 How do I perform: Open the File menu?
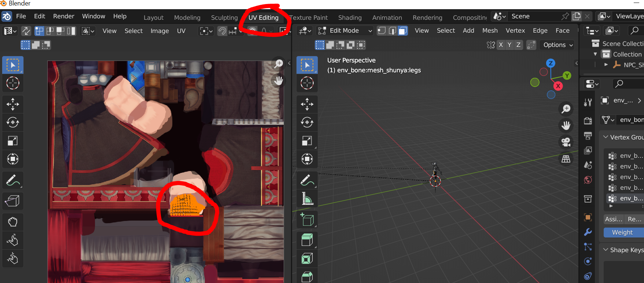point(21,17)
